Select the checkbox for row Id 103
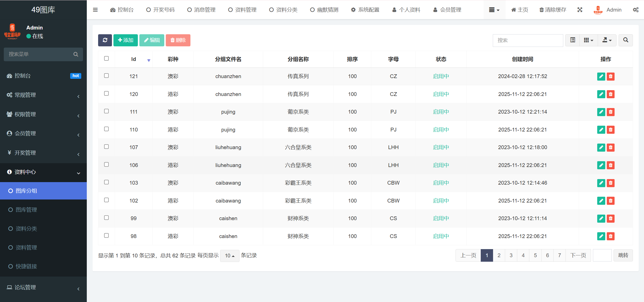 click(106, 182)
